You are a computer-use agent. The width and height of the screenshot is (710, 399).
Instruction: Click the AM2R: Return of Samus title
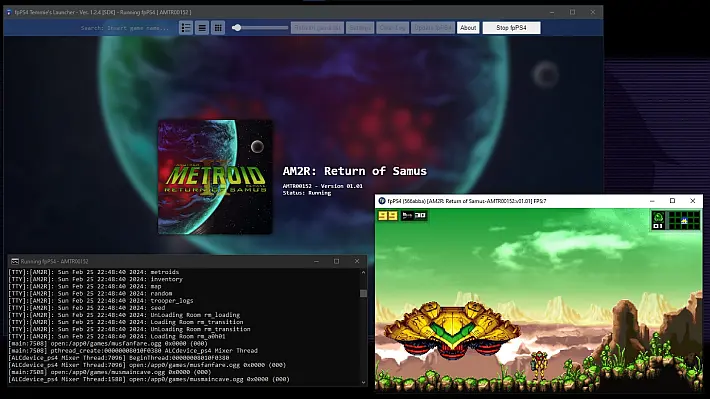355,171
